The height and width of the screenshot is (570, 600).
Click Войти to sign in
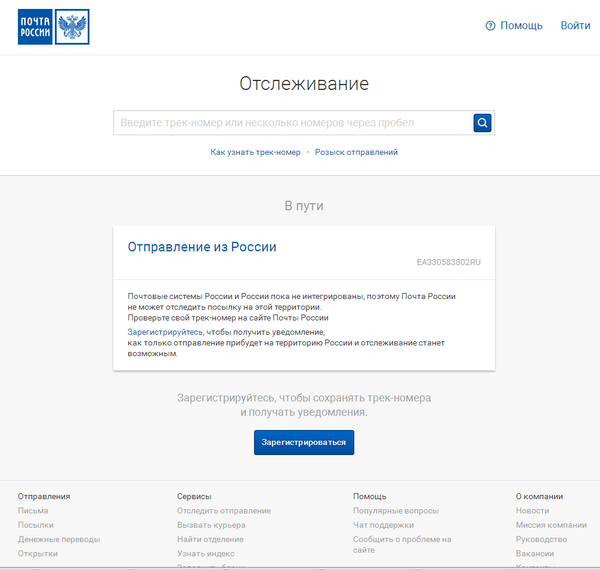click(x=575, y=26)
